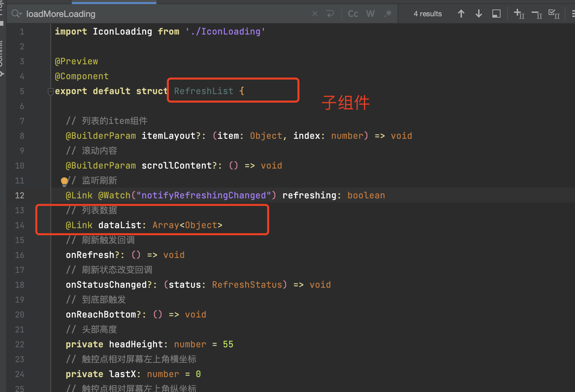The height and width of the screenshot is (392, 575).
Task: Click the IconLoading identifier in import
Action: coord(123,31)
